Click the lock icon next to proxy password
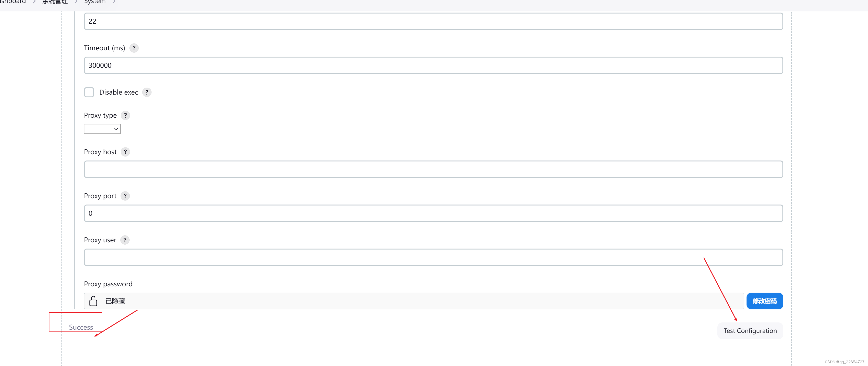Screen dimensions: 868x366 pyautogui.click(x=93, y=301)
